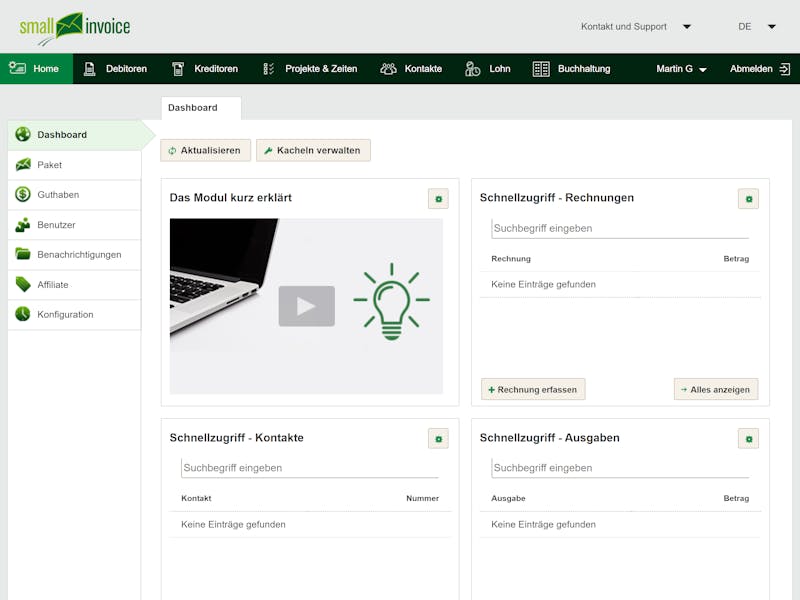800x600 pixels.
Task: Open the Buchhaltung menu
Action: coord(571,69)
